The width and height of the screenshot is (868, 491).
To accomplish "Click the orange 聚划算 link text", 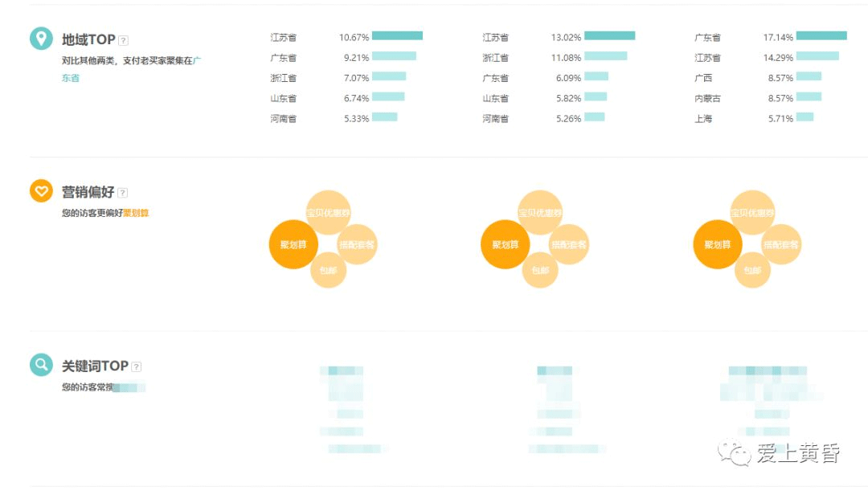I will coord(136,213).
